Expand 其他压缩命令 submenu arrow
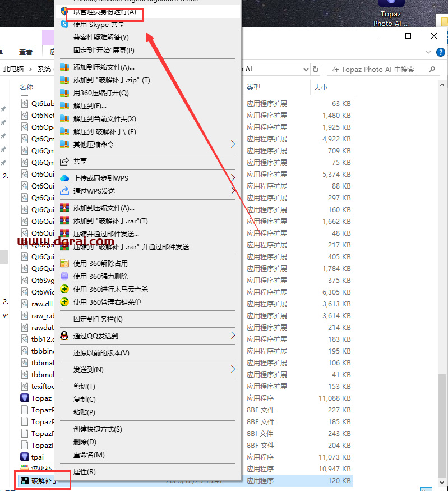The width and height of the screenshot is (448, 491). [x=233, y=144]
